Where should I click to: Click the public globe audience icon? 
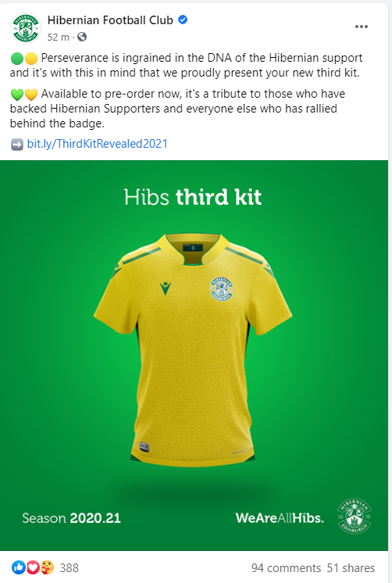coord(82,38)
